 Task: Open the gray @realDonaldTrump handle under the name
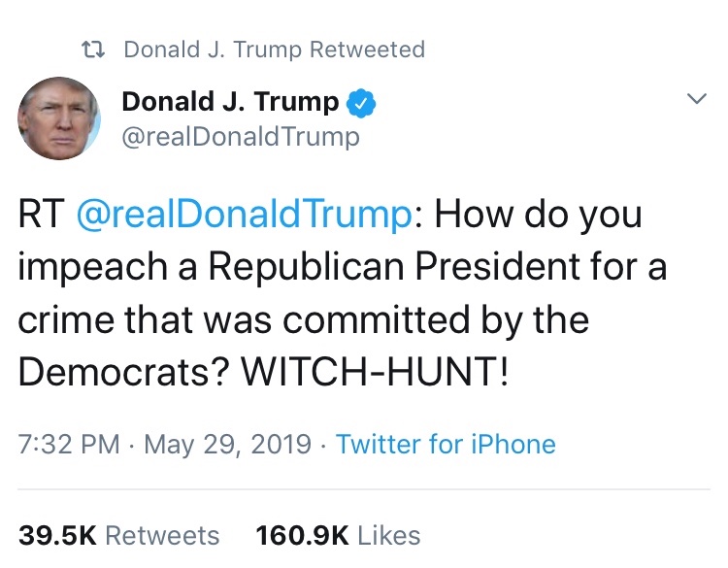[x=240, y=137]
